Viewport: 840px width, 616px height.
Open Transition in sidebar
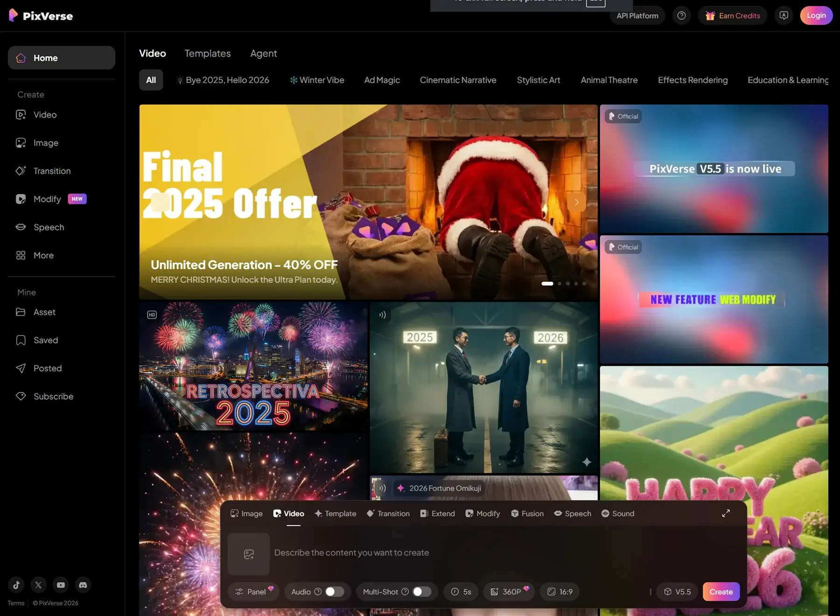[x=62, y=171]
